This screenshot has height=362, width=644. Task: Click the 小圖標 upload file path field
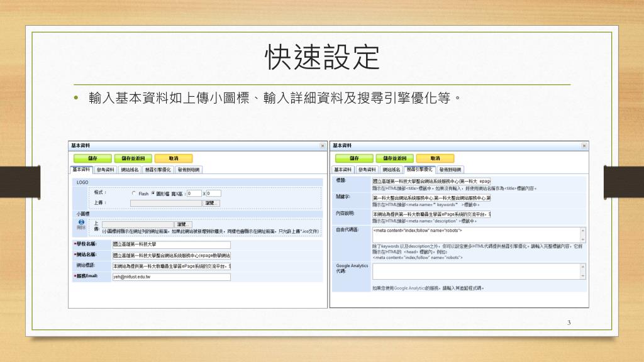coord(138,224)
